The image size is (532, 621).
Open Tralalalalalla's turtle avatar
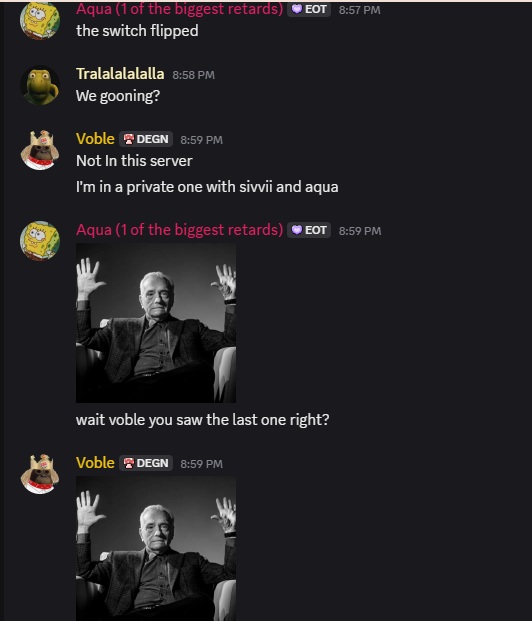point(40,85)
